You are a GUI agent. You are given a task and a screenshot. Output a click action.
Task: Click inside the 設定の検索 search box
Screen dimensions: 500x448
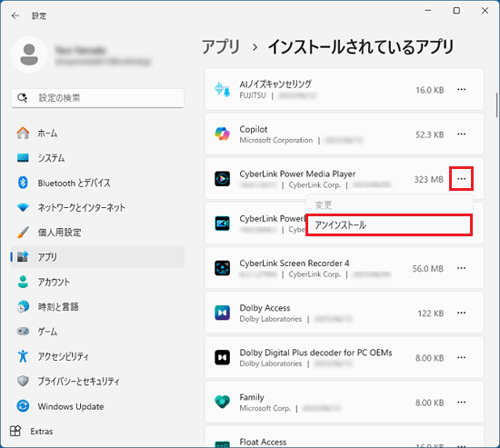[x=97, y=98]
